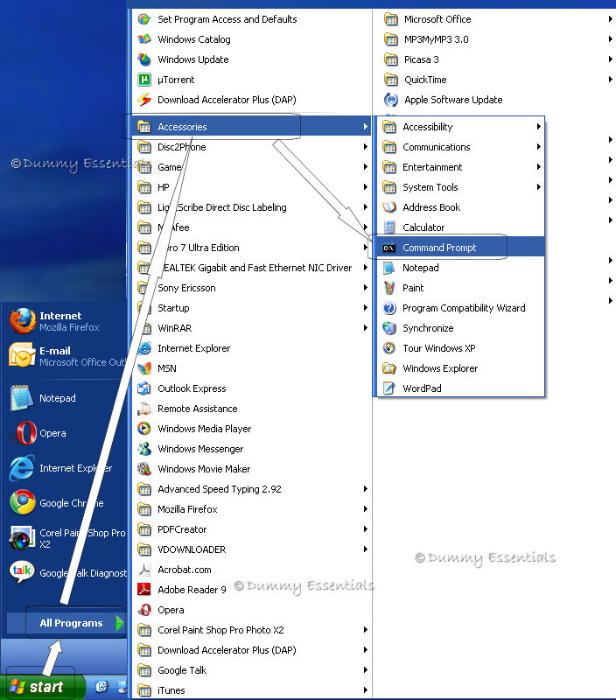Open Windows Messenger icon
The height and width of the screenshot is (700, 616).
pos(144,449)
